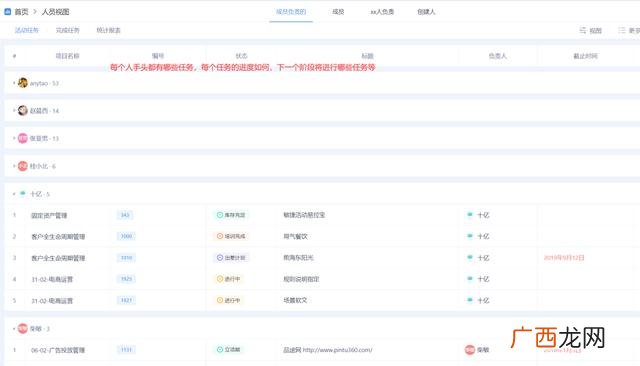
Task: Click ID badge in row 4 电商运营
Action: point(126,279)
